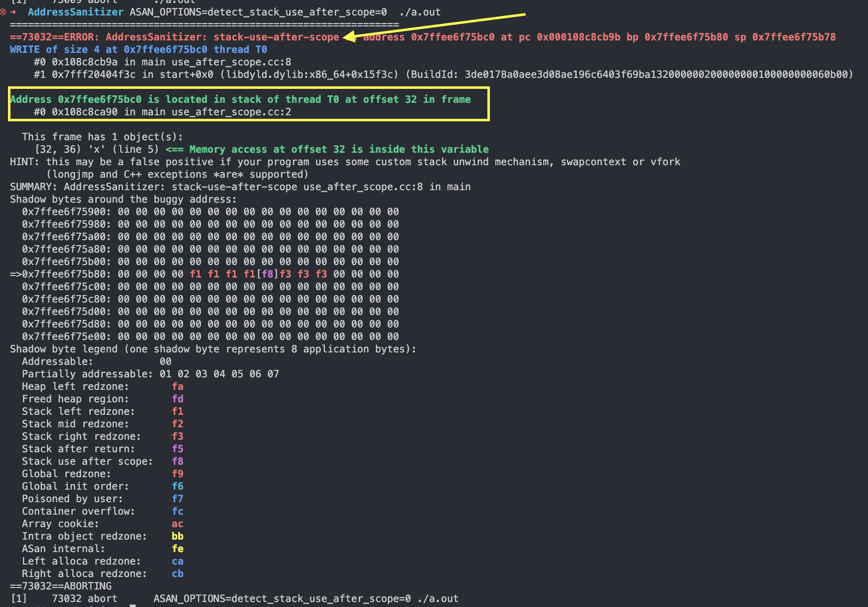Viewport: 868px width, 607px height.
Task: Click the 'f2' value beside Stack mid redzone
Action: click(178, 424)
